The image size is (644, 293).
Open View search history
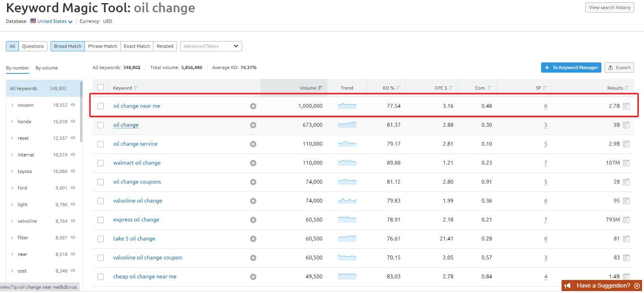coord(609,8)
